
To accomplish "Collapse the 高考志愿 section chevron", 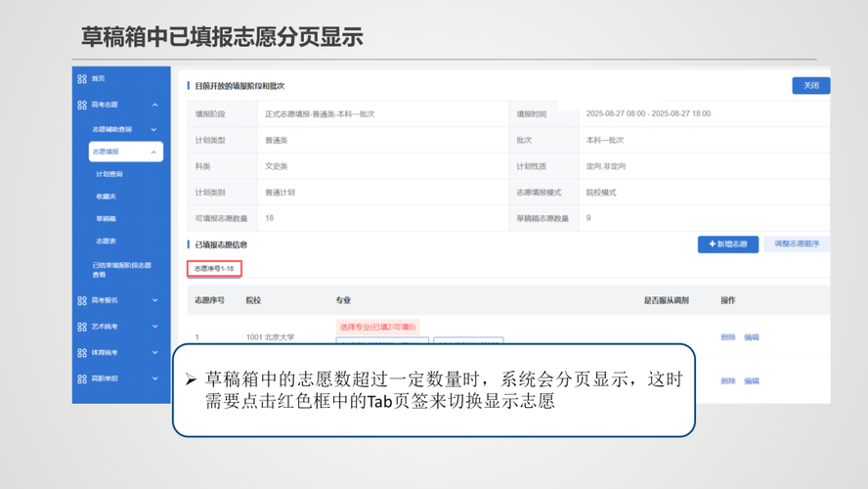I will tap(155, 105).
